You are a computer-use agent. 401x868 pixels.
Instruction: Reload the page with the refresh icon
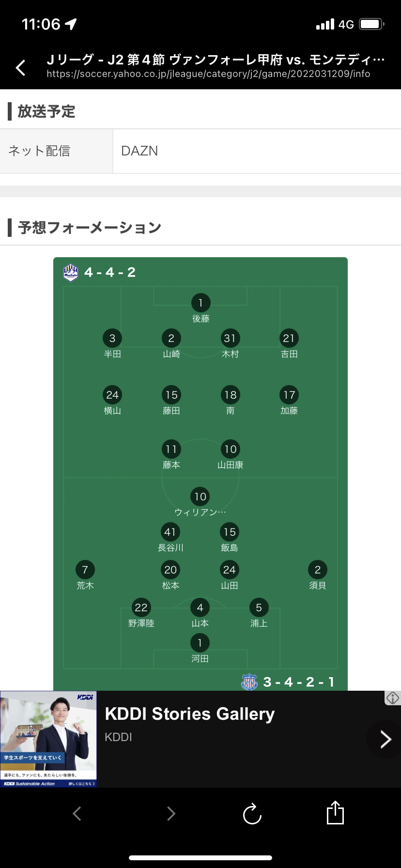(x=252, y=814)
